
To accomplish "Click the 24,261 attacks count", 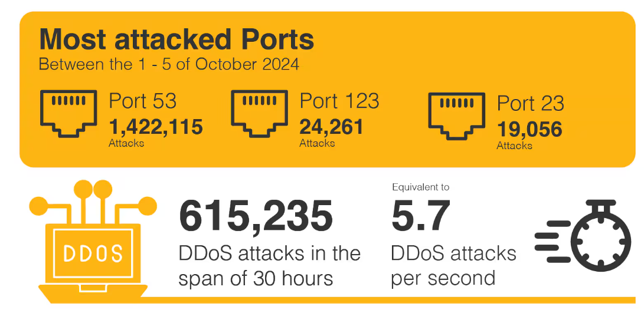I will point(331,127).
